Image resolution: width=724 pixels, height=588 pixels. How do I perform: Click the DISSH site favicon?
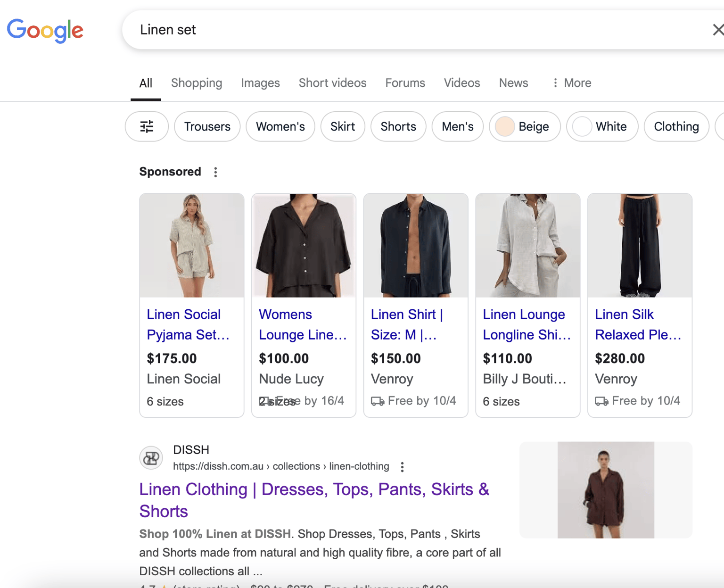[151, 458]
